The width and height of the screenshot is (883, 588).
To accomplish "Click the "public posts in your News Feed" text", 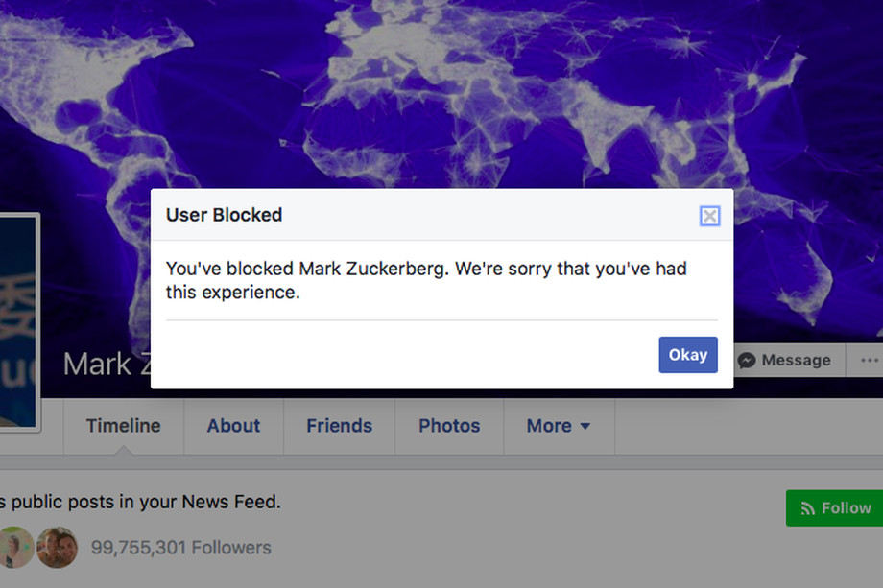I will (x=144, y=502).
